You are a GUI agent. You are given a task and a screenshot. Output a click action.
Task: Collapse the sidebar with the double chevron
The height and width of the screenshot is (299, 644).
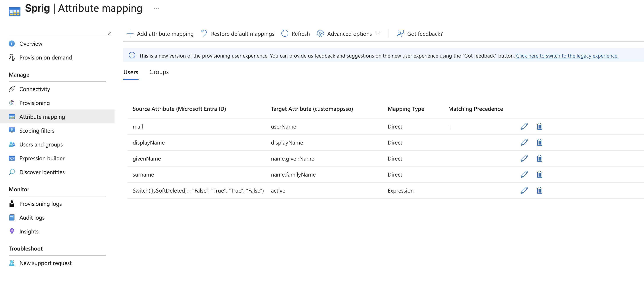(109, 34)
